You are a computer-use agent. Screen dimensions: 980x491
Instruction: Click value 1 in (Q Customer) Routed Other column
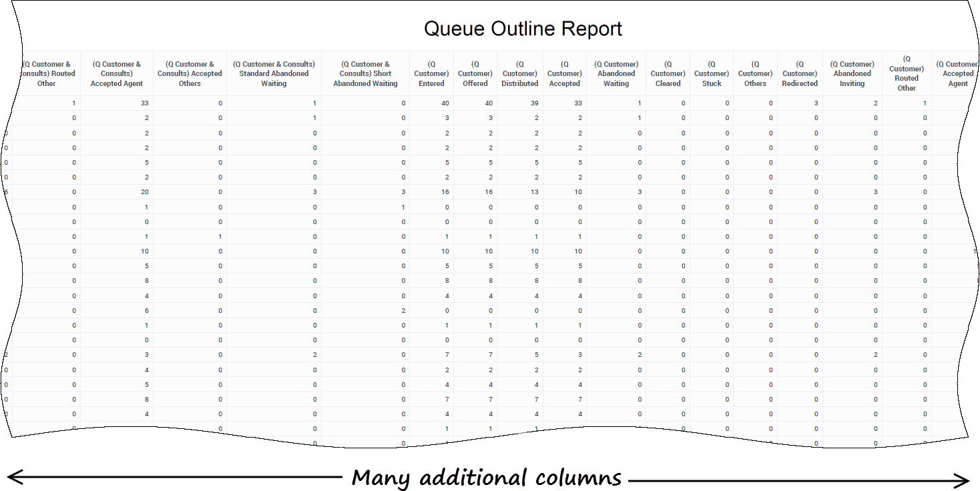pyautogui.click(x=925, y=103)
